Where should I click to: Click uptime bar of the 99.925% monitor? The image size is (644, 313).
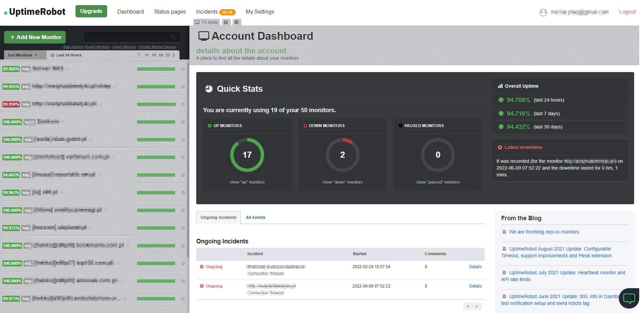pos(156,87)
